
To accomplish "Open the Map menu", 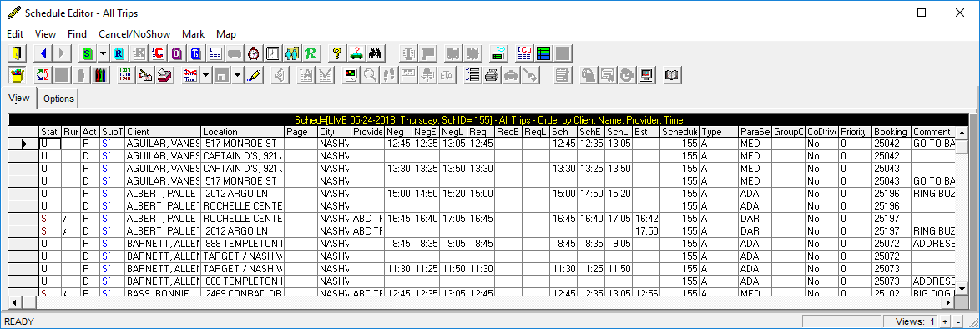I will [x=225, y=33].
